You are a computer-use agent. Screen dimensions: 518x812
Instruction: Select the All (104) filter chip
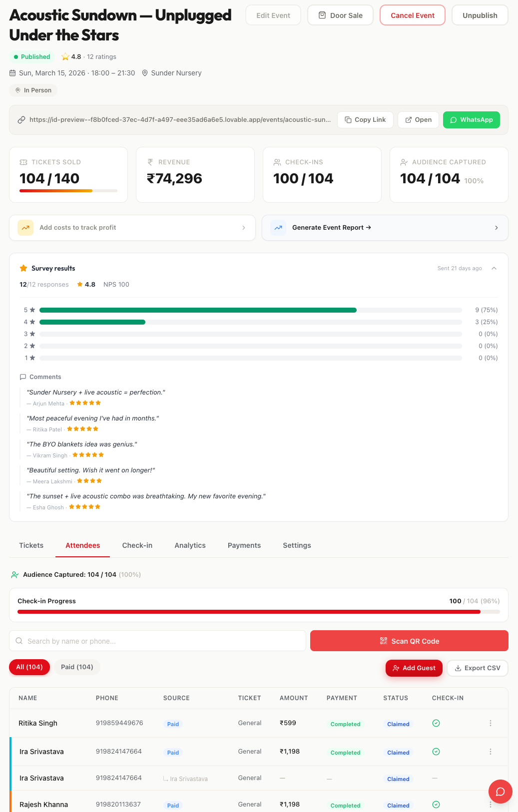coord(29,667)
